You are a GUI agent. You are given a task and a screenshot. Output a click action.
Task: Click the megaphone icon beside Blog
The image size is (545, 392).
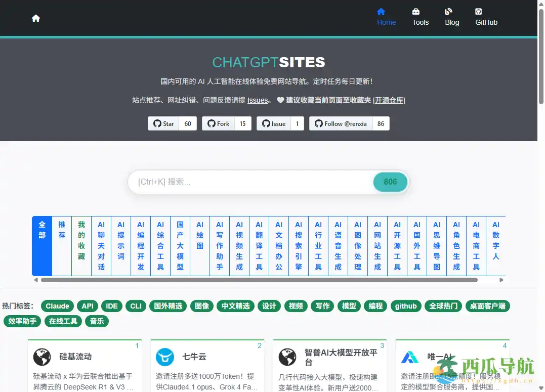pyautogui.click(x=448, y=11)
